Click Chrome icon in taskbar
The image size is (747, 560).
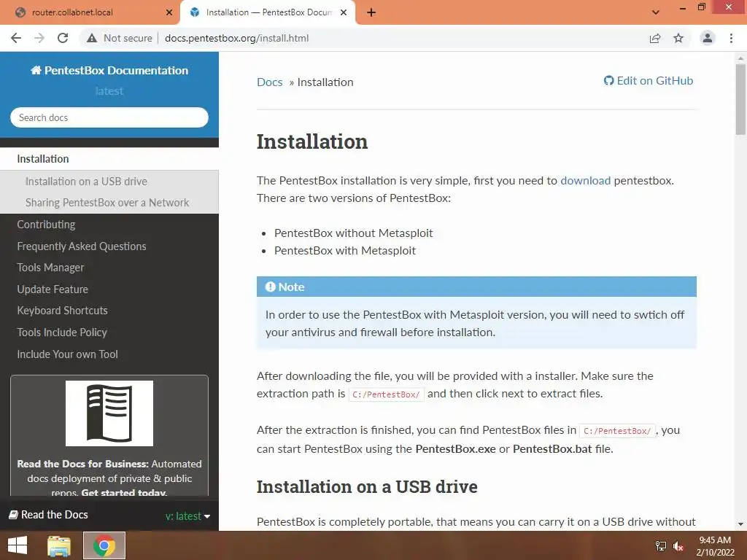tap(104, 545)
